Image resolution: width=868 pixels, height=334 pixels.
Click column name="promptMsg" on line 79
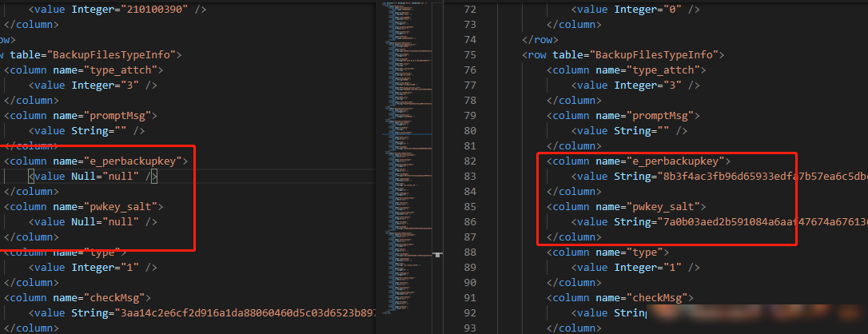(x=623, y=116)
